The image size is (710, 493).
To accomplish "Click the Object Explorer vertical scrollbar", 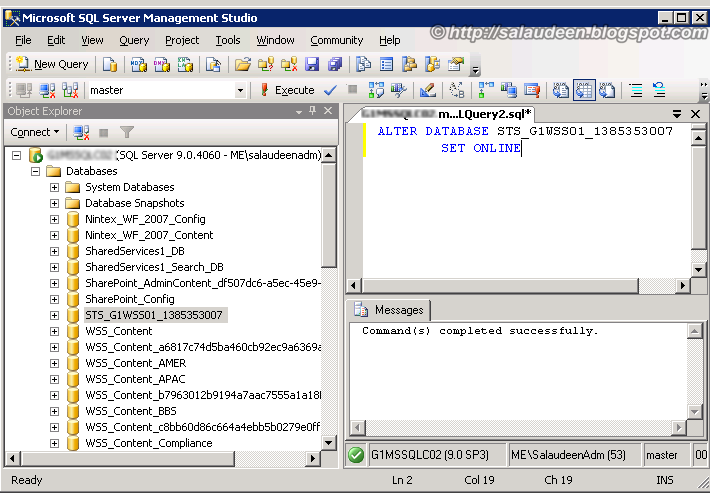I will 329,299.
